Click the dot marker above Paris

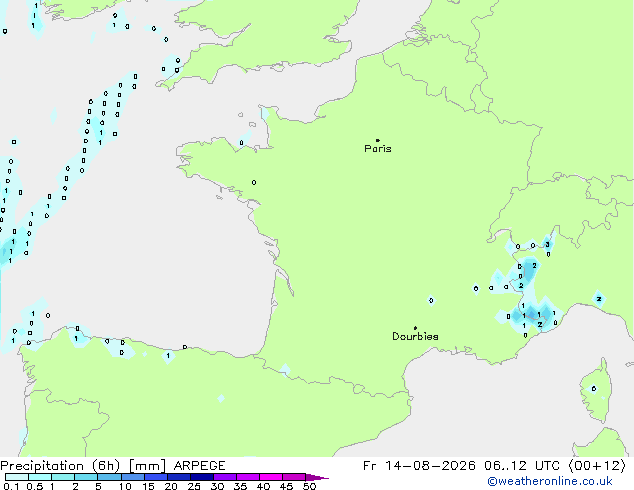tap(378, 140)
